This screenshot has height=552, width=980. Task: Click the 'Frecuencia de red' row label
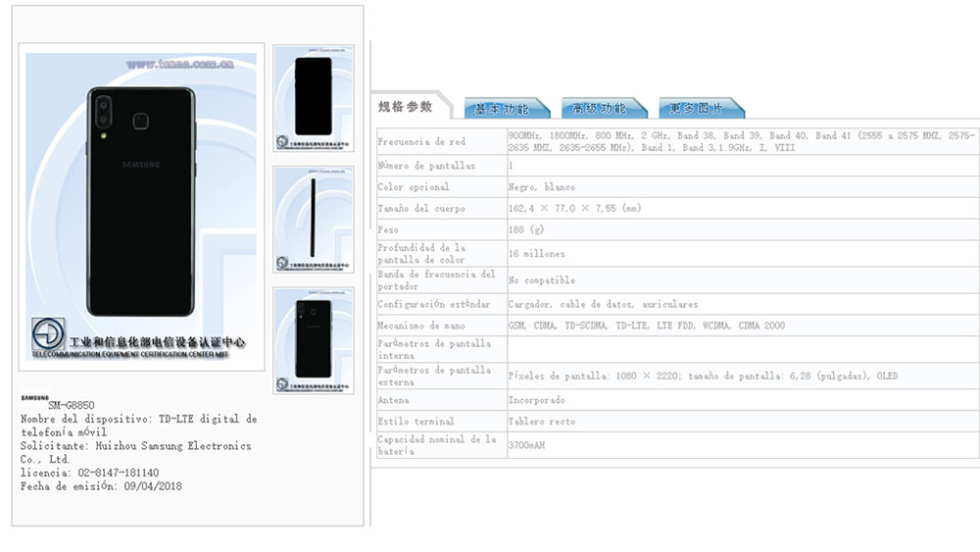click(421, 142)
